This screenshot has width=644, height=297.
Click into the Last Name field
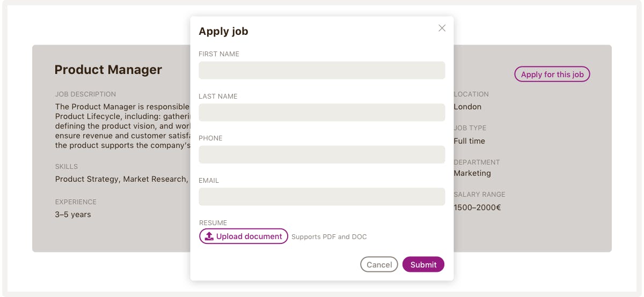pyautogui.click(x=321, y=113)
